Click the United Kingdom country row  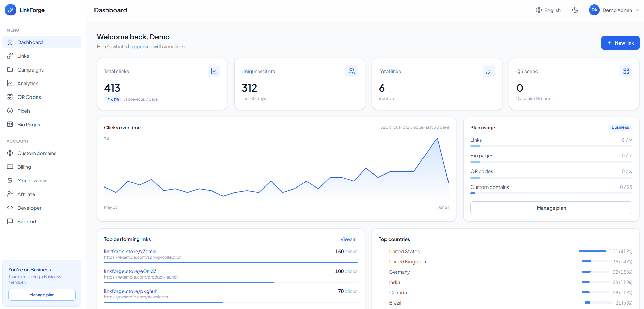[505, 261]
